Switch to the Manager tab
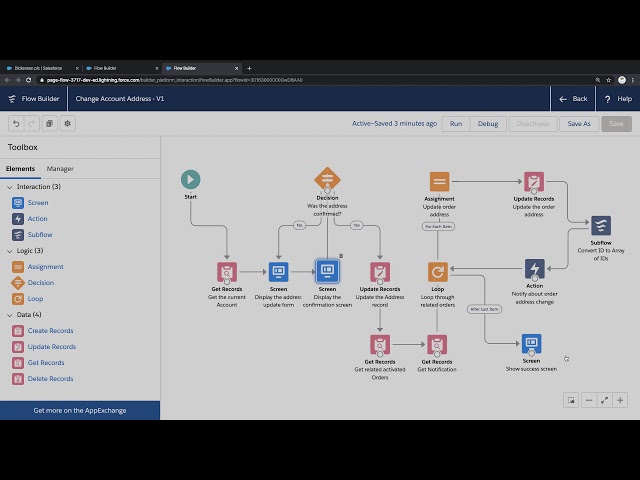Viewport: 640px width, 480px height. (x=60, y=169)
